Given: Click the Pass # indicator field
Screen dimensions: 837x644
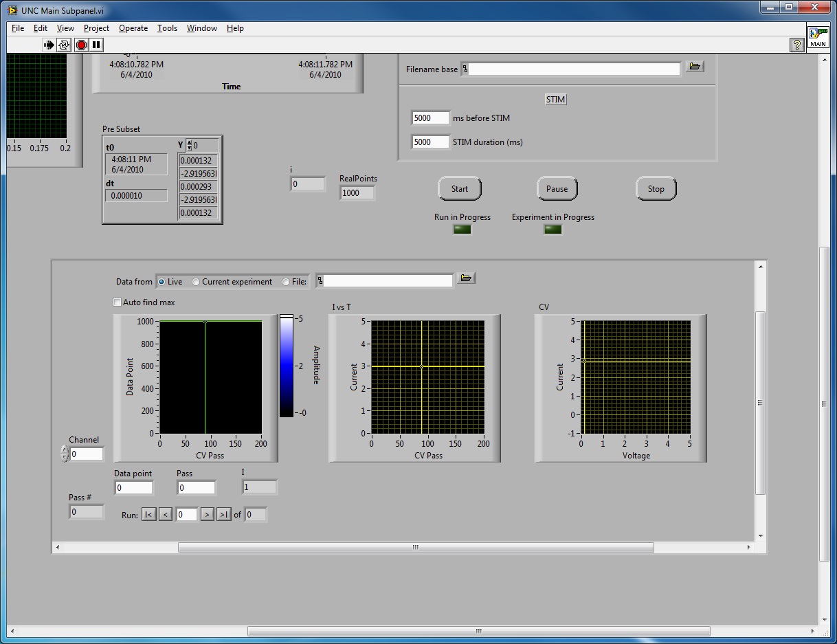Looking at the screenshot, I should [x=87, y=512].
